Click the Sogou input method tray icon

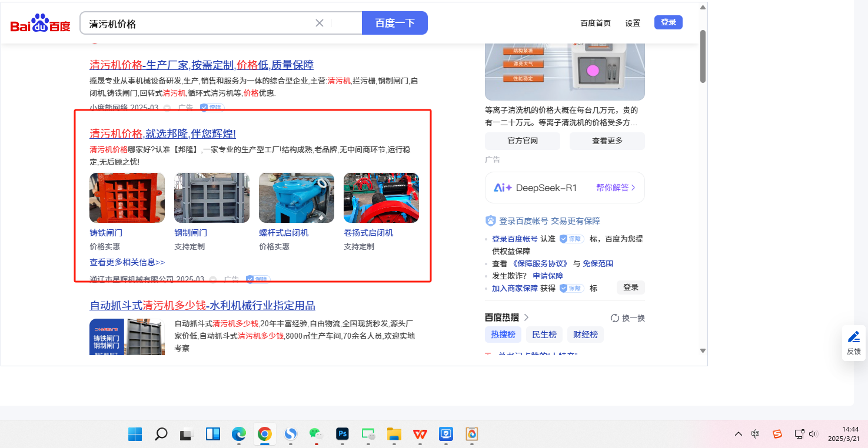777,434
